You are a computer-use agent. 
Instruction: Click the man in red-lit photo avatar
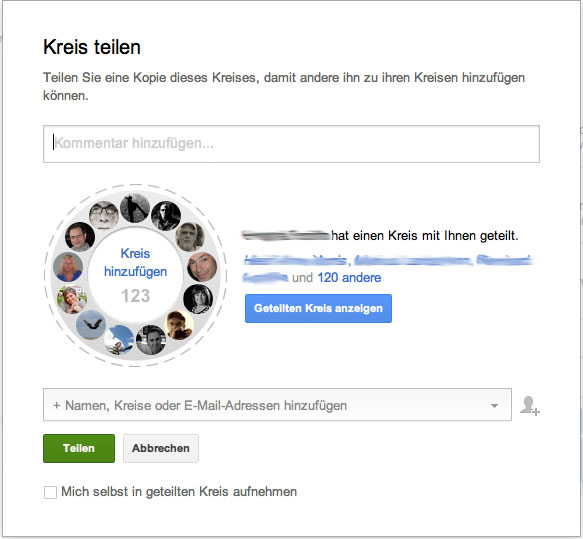coord(202,267)
